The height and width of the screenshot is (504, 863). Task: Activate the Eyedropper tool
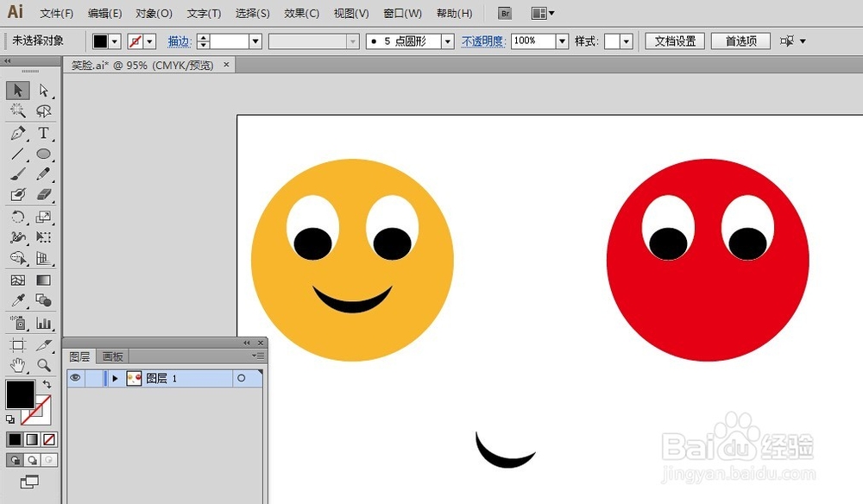click(x=17, y=300)
